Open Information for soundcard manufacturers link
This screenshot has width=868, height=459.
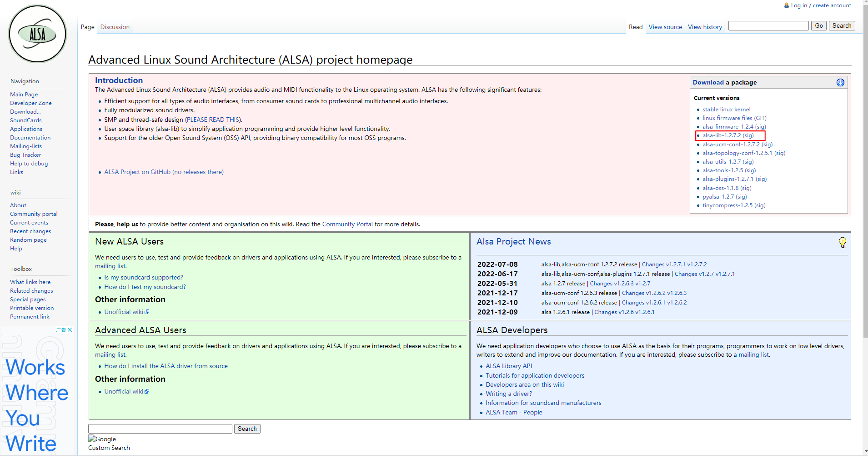(x=543, y=403)
